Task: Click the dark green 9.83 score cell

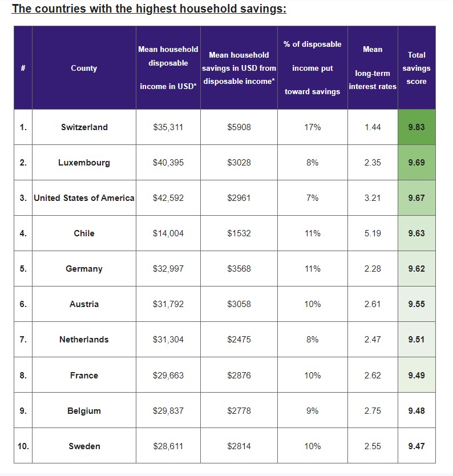Action: (416, 127)
